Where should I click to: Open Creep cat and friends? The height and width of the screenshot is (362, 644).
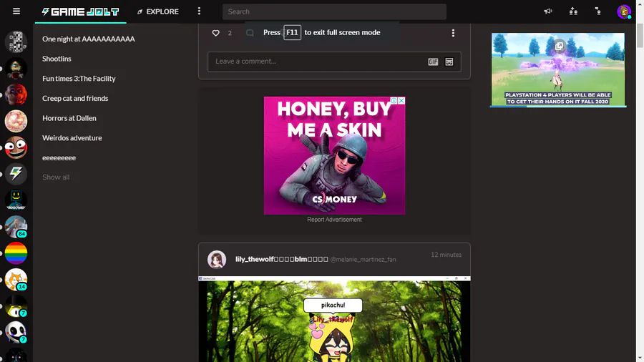tap(75, 98)
